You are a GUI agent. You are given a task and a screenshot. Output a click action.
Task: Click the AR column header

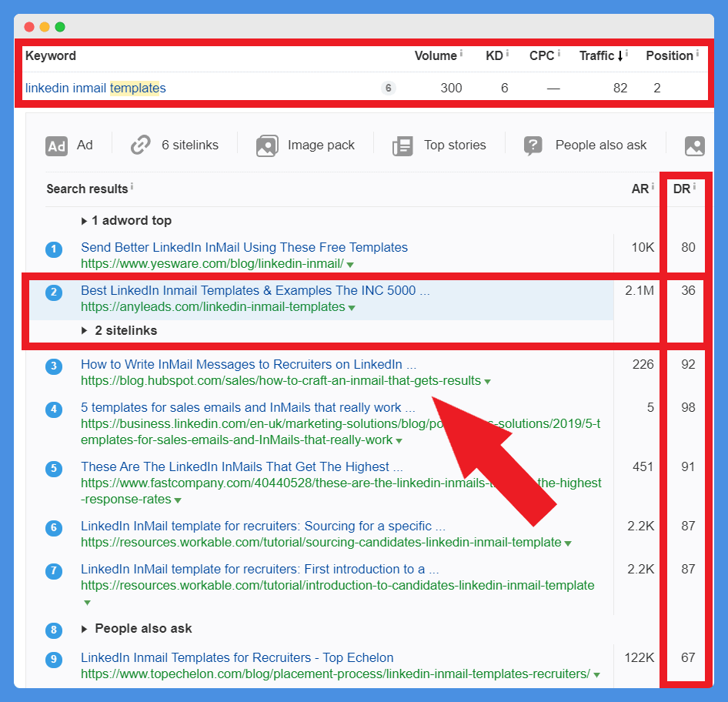640,189
